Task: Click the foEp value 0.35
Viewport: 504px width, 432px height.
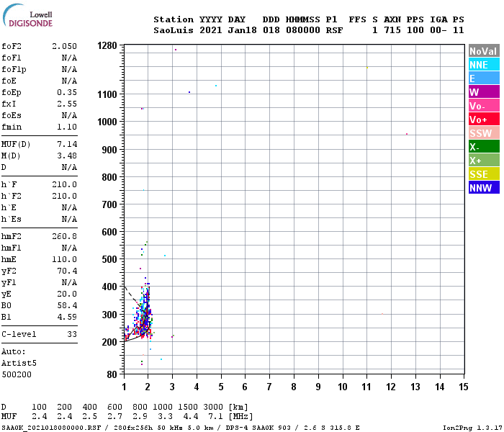Action: click(x=67, y=92)
